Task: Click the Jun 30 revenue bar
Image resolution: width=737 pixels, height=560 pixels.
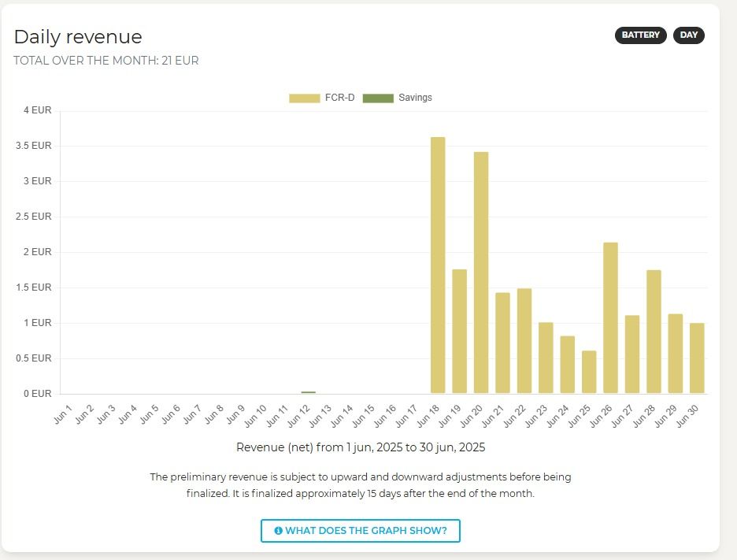Action: (697, 358)
